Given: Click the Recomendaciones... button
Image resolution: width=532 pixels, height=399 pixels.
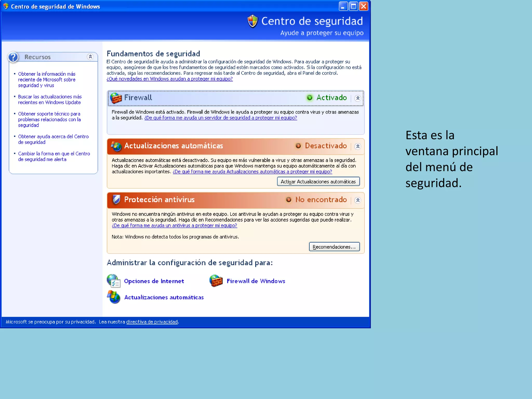Looking at the screenshot, I should [x=334, y=247].
